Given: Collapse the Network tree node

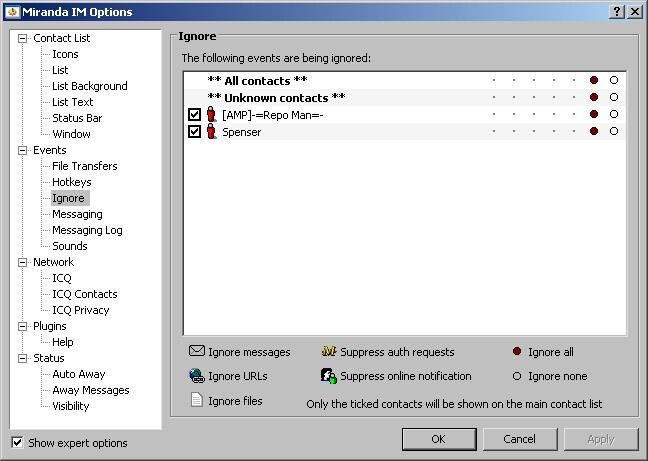Looking at the screenshot, I should pos(22,262).
